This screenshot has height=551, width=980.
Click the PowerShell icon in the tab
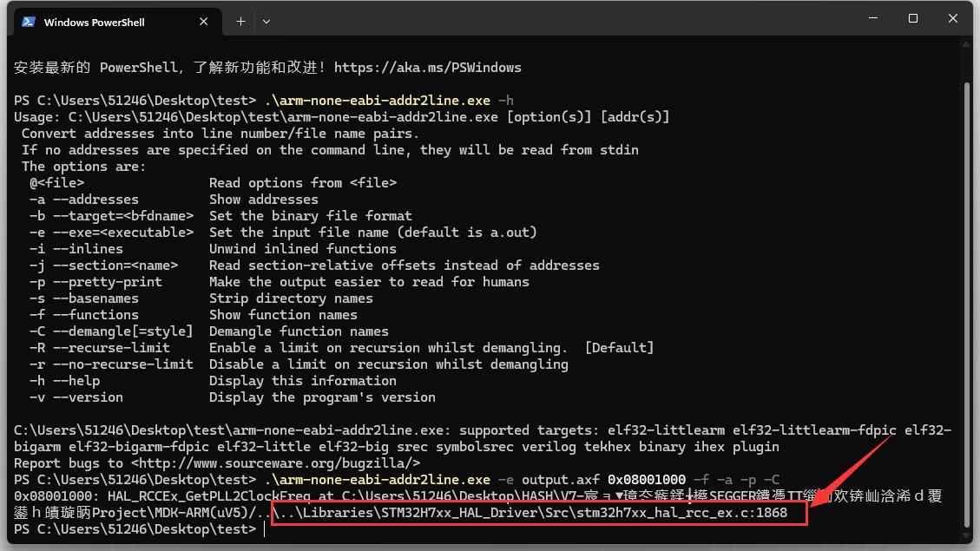tap(28, 22)
